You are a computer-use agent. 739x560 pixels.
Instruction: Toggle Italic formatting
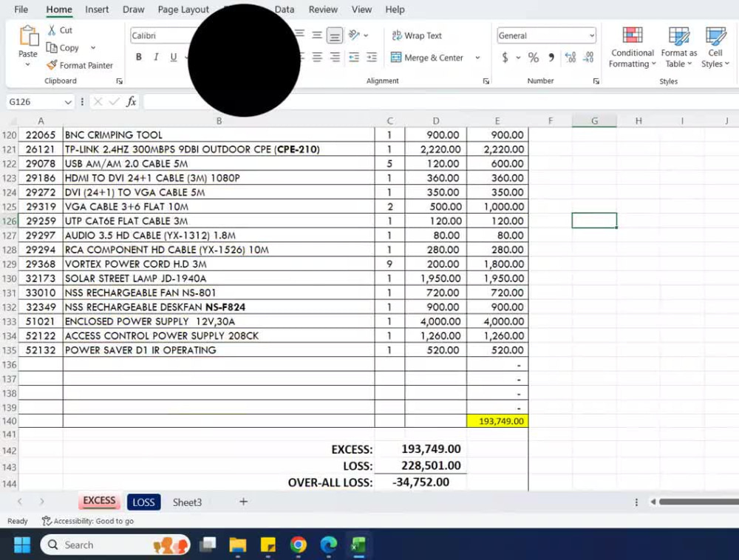tap(156, 57)
